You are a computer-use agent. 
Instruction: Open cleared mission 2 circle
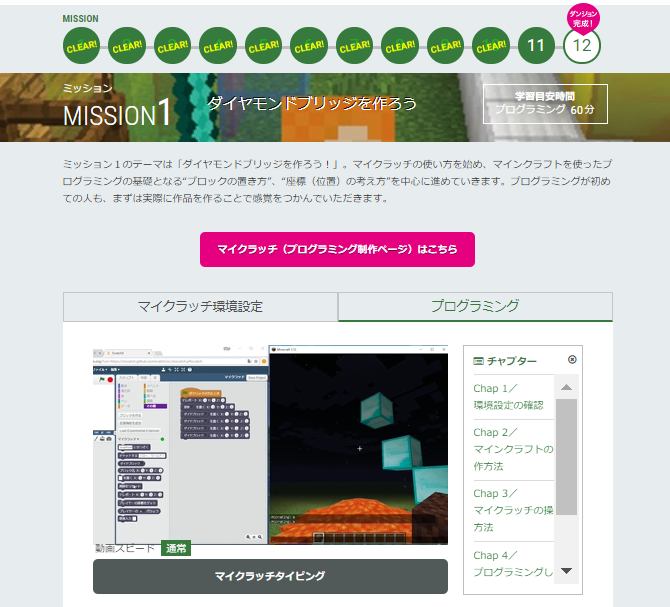(127, 46)
